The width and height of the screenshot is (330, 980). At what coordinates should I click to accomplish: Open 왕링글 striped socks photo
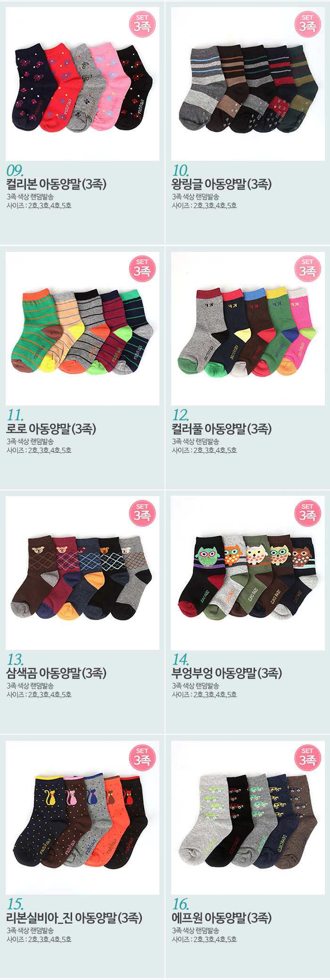248,84
